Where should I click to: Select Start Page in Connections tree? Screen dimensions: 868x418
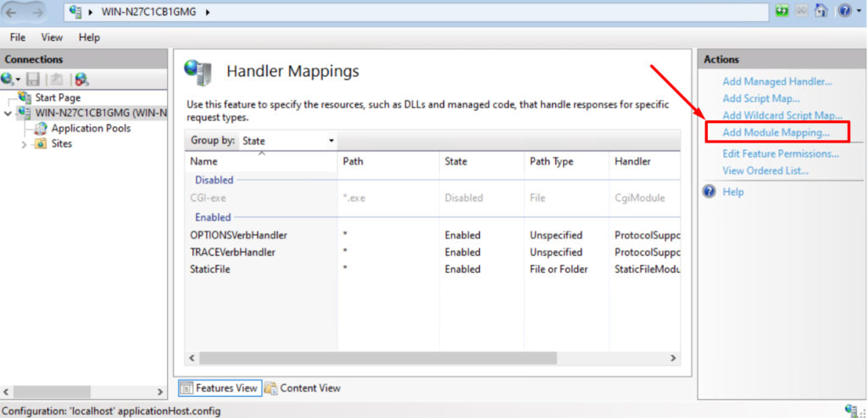click(58, 98)
